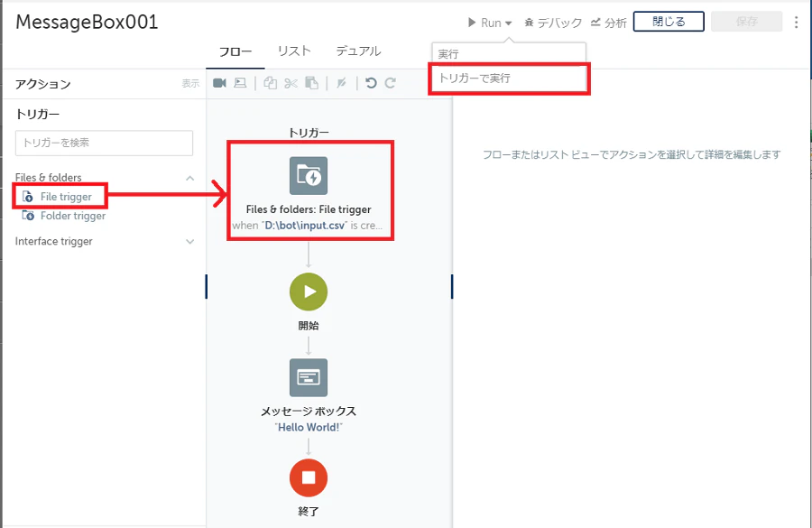The image size is (812, 528).
Task: Click the Interface trigger group label
Action: 54,242
